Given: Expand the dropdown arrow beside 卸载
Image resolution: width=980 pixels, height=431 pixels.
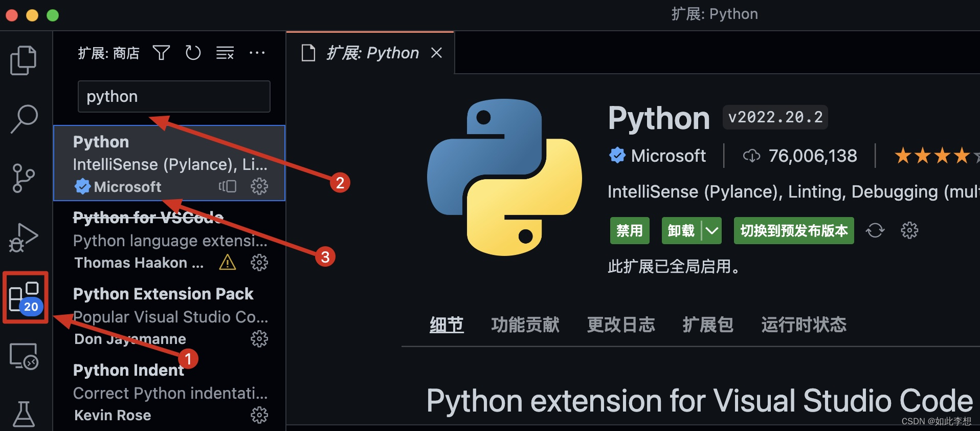Looking at the screenshot, I should click(x=711, y=231).
